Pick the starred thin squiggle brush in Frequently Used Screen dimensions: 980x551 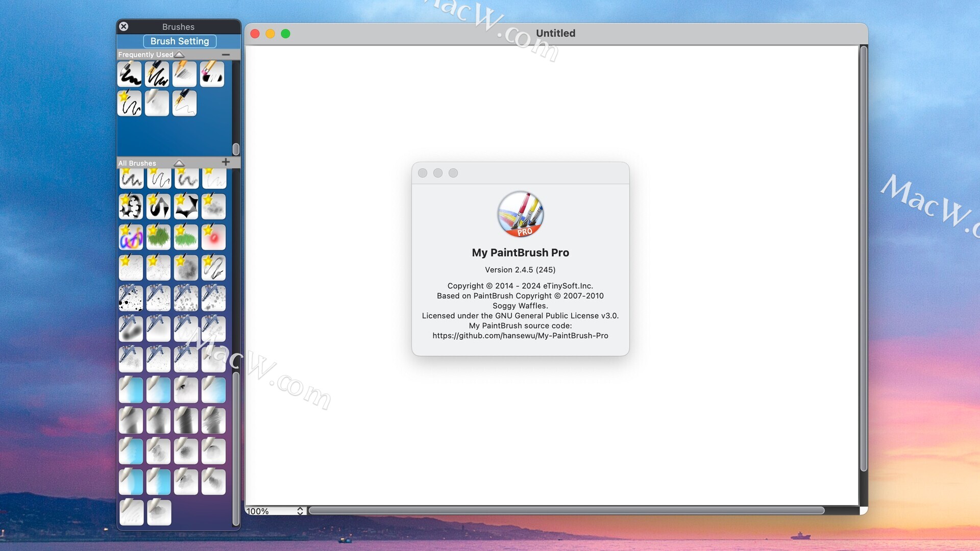point(130,104)
